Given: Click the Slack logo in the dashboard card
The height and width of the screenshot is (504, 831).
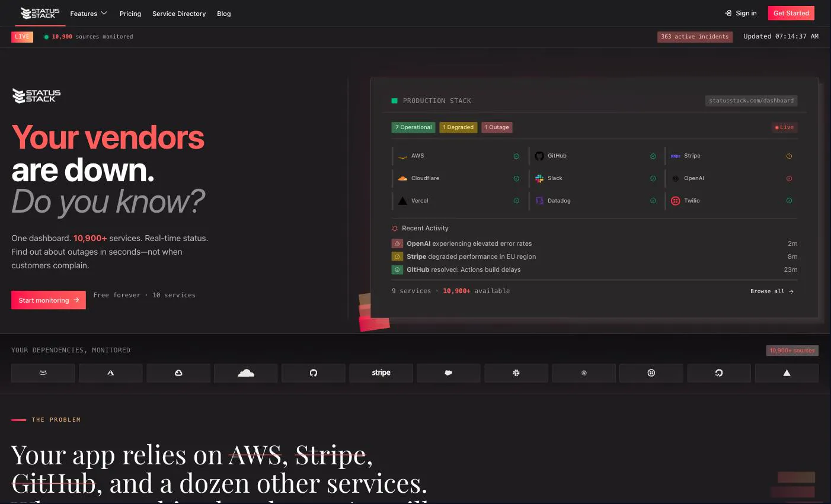Looking at the screenshot, I should (x=539, y=178).
